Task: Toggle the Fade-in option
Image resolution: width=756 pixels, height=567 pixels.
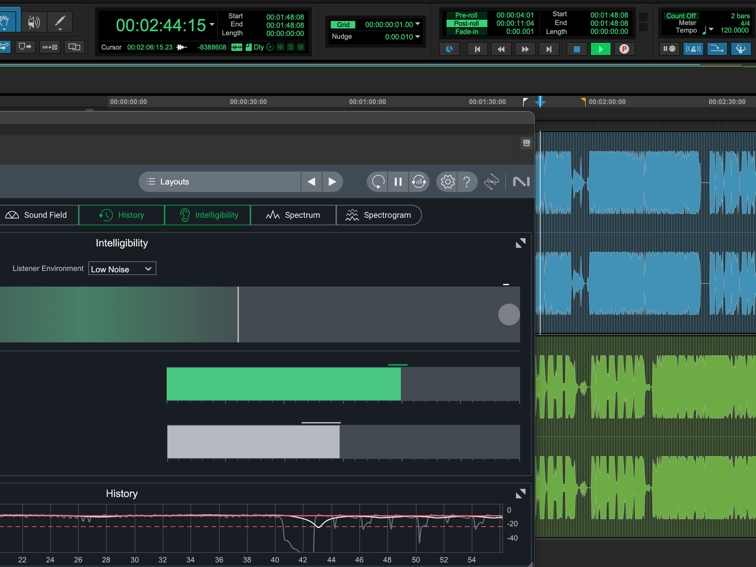Action: point(466,31)
